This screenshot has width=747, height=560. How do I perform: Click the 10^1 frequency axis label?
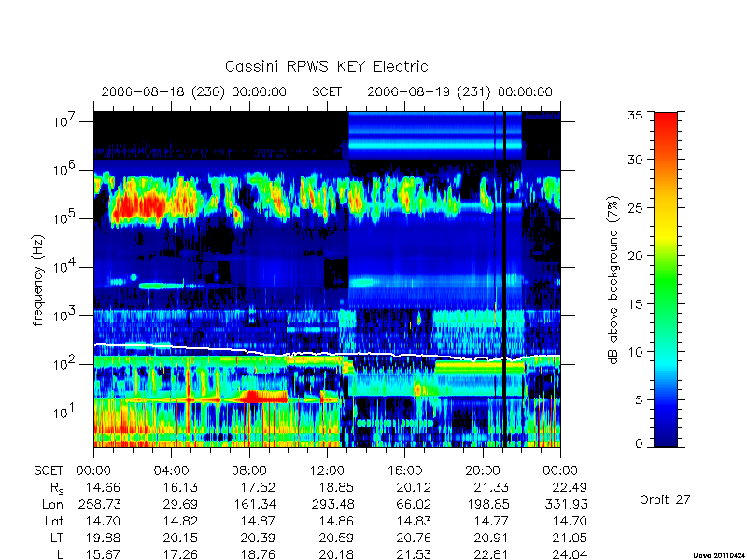click(65, 412)
